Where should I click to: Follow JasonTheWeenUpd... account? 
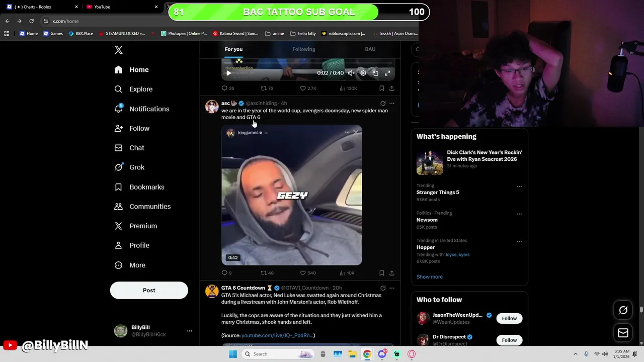tap(509, 318)
